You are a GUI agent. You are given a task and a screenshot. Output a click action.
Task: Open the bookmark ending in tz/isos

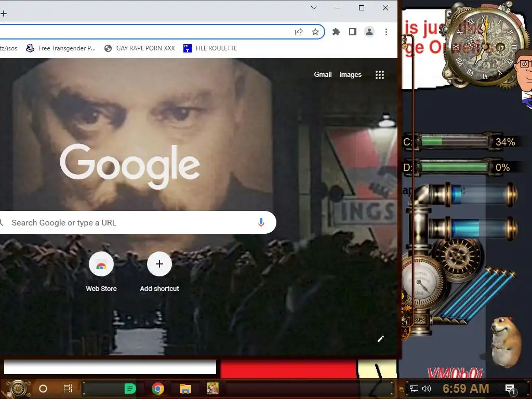[x=8, y=48]
